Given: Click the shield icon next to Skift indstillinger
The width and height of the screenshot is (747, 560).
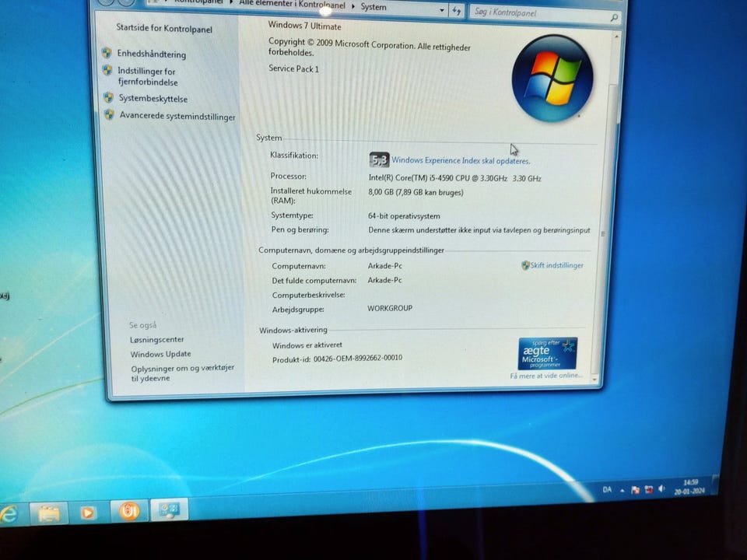Looking at the screenshot, I should coord(525,265).
